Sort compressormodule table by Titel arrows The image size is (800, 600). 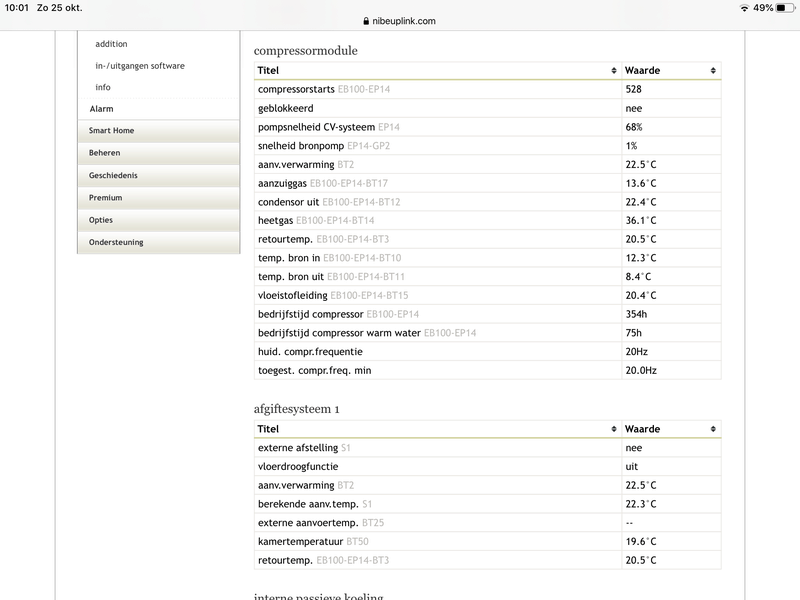(x=613, y=71)
